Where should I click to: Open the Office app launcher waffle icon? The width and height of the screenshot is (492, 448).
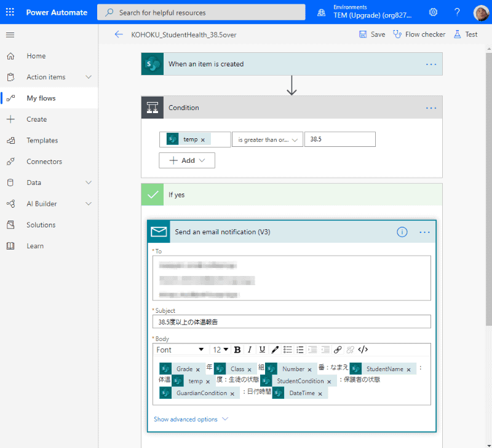(9, 10)
